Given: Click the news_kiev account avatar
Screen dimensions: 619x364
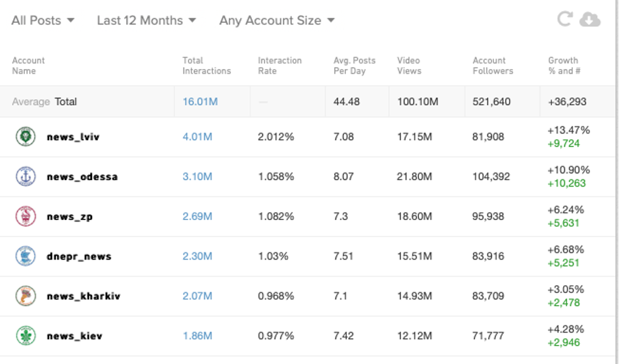Looking at the screenshot, I should 26,336.
